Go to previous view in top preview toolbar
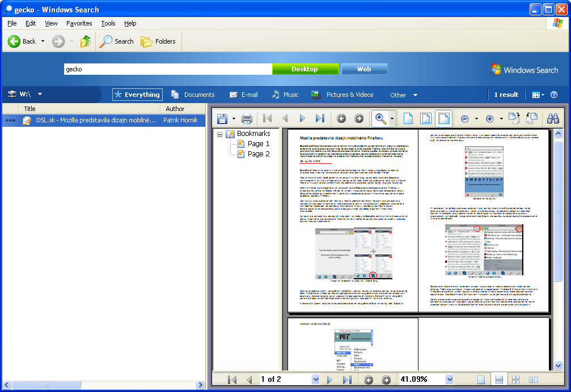The height and width of the screenshot is (392, 571). point(341,118)
